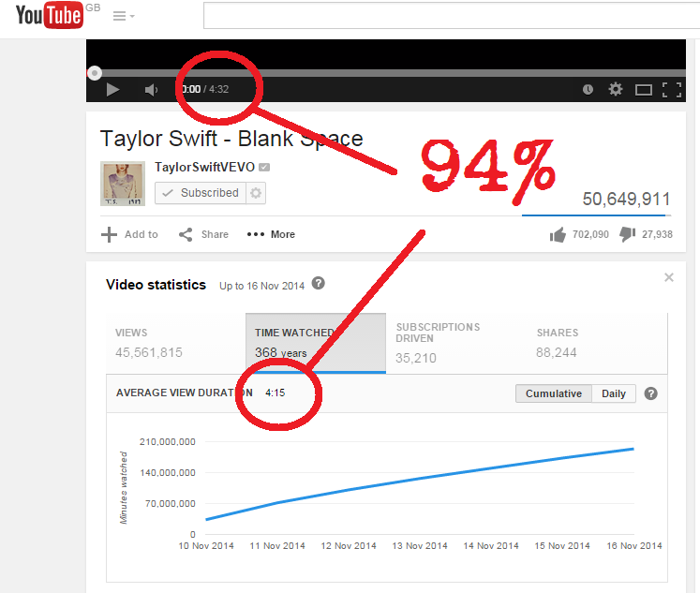Viewport: 700px width, 593px height.
Task: Click the like/dislike ratio bar
Action: point(596,215)
